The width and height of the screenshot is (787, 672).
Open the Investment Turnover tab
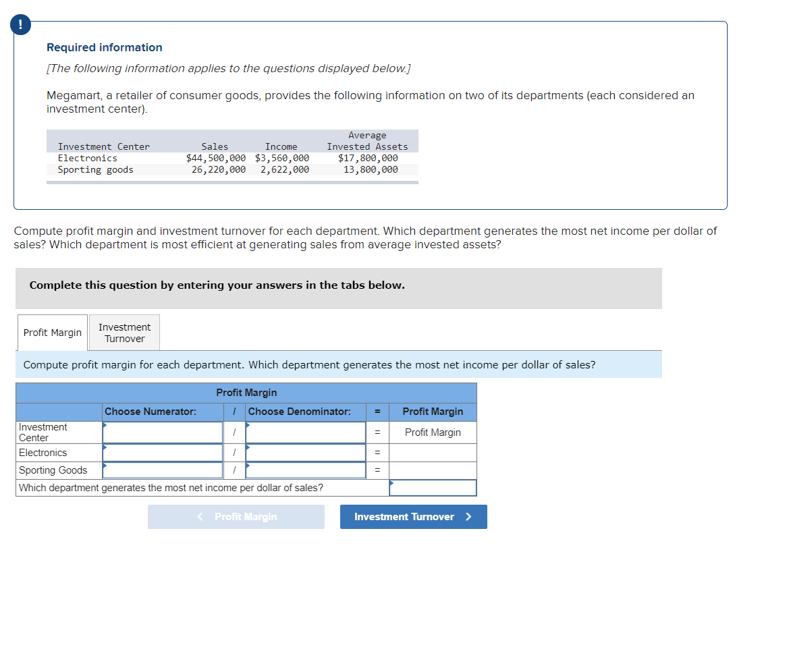coord(124,333)
